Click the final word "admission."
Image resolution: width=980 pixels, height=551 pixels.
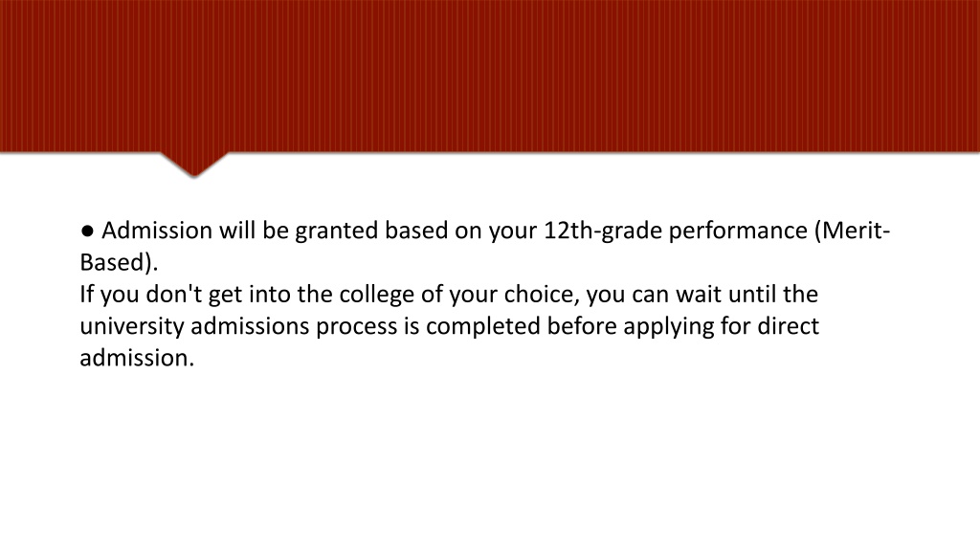[x=137, y=358]
